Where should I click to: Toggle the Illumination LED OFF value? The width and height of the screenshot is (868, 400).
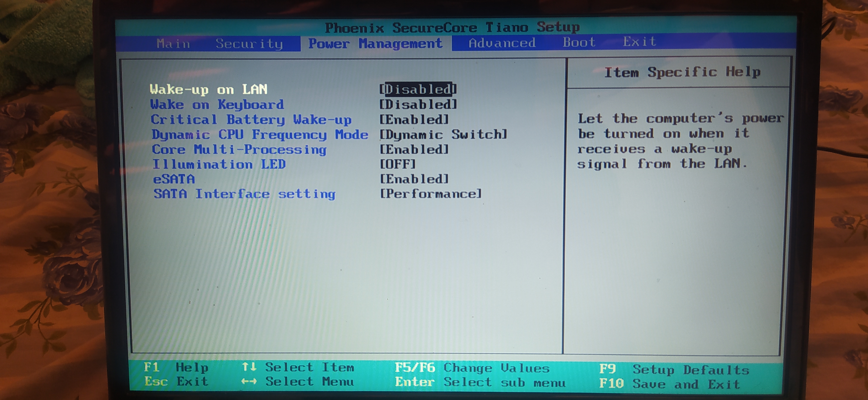(x=398, y=164)
